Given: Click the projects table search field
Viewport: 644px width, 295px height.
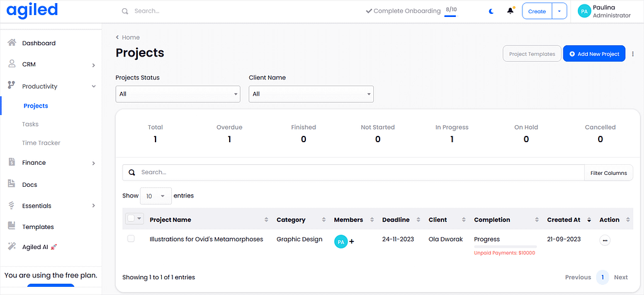Looking at the screenshot, I should pos(353,173).
